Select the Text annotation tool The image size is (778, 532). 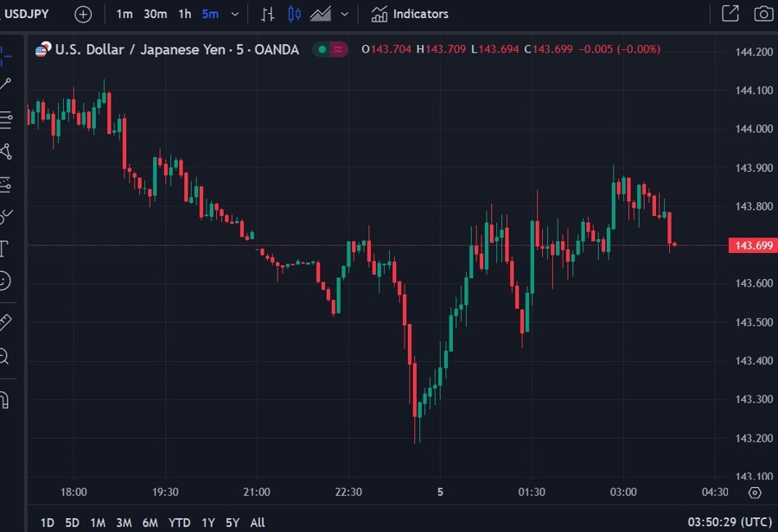coord(4,249)
